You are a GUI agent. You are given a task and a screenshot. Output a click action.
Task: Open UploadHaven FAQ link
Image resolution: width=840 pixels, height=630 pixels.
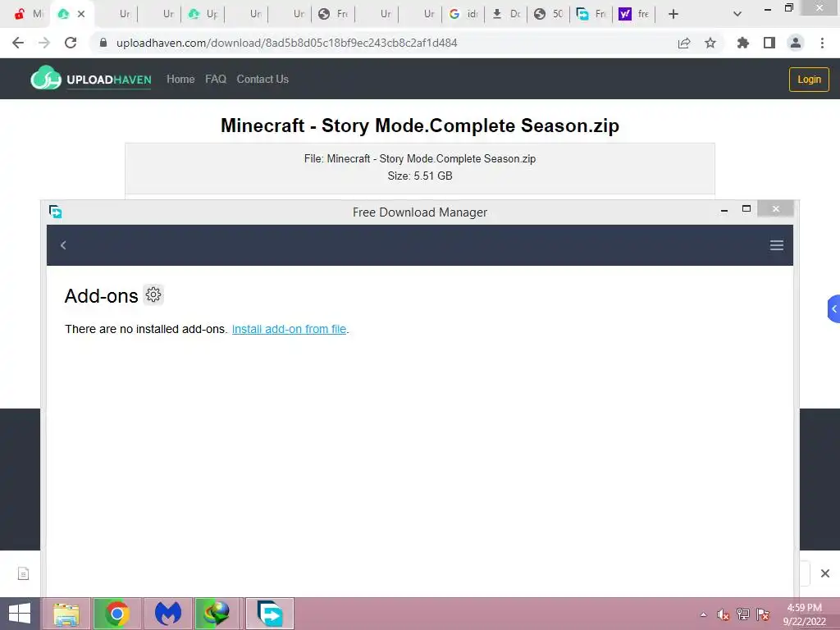216,80
